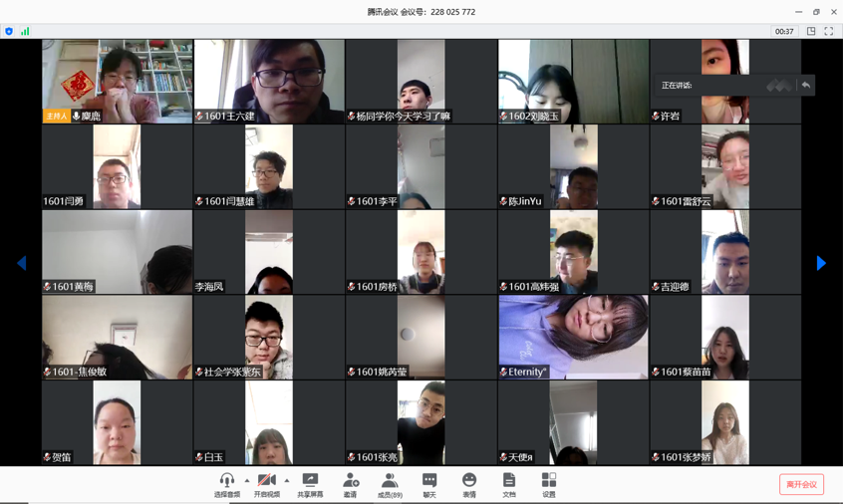Select the Eternity° participant video tile

coord(573,337)
